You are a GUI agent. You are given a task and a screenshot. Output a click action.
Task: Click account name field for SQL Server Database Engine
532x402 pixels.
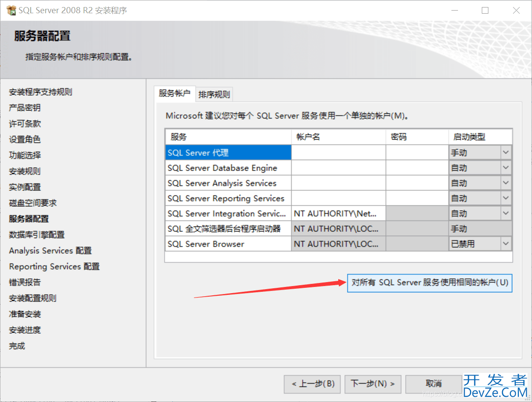point(339,168)
